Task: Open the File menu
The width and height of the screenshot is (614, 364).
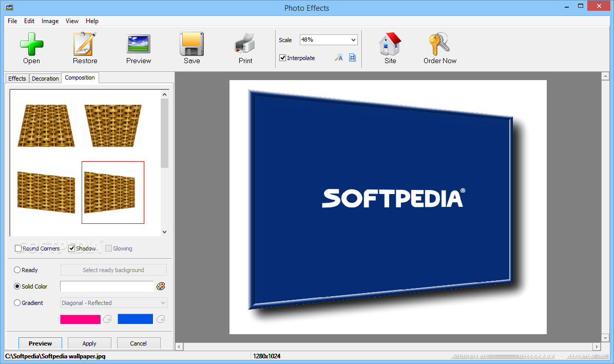Action: [x=12, y=21]
